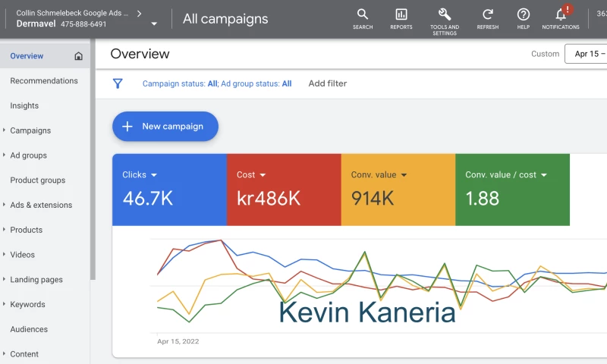Open the Cost metric dropdown
The height and width of the screenshot is (364, 607).
click(x=263, y=175)
